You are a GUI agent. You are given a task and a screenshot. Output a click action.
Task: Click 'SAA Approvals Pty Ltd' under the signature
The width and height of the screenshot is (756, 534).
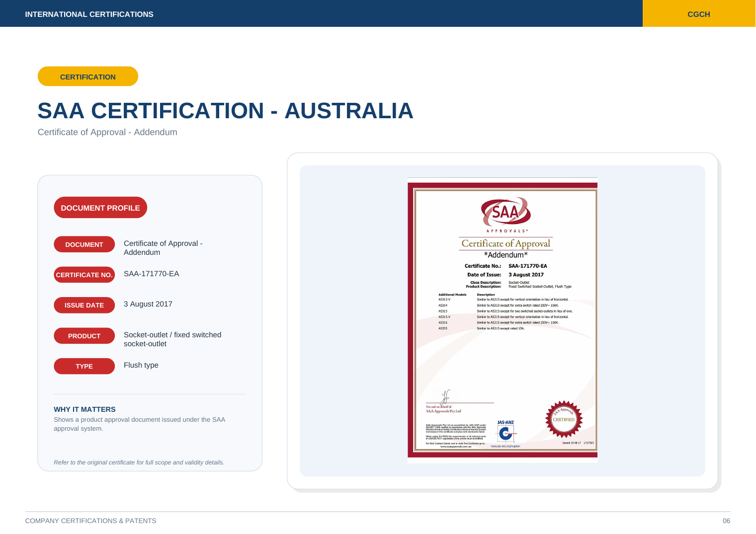click(443, 411)
